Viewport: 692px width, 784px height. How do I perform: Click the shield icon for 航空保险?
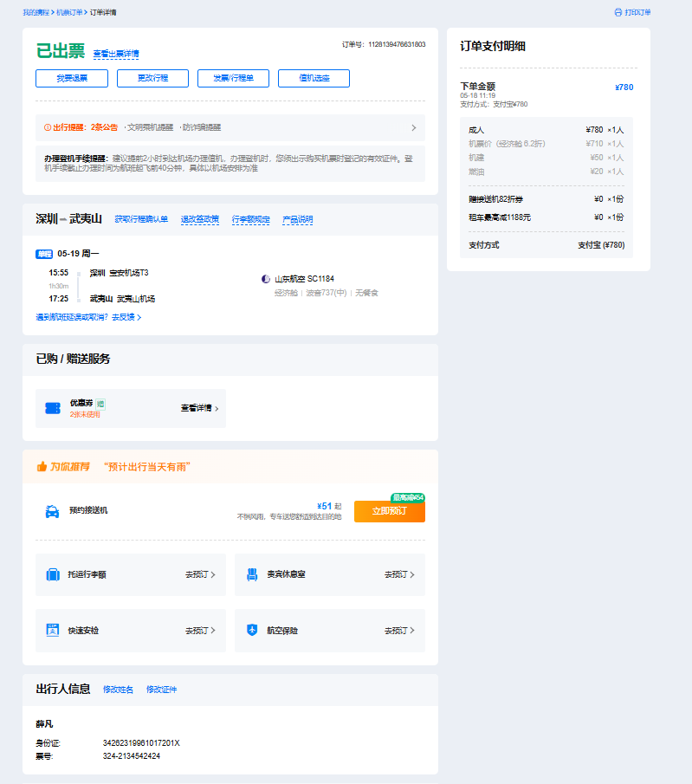[252, 630]
